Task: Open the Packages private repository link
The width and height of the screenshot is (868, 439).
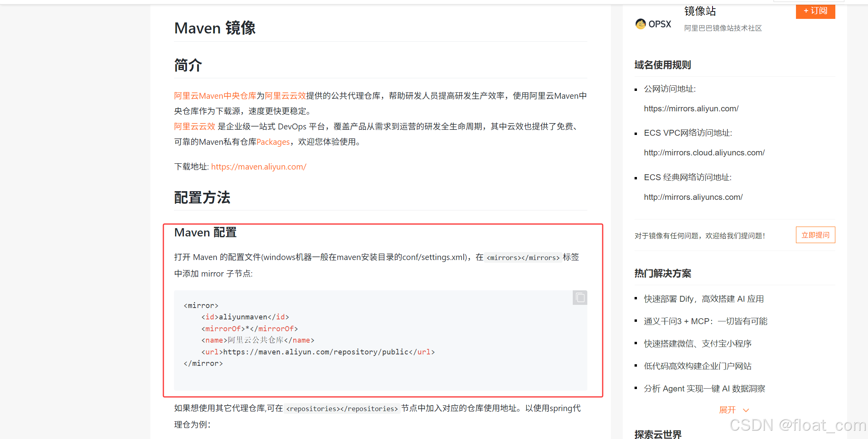Action: pyautogui.click(x=273, y=142)
